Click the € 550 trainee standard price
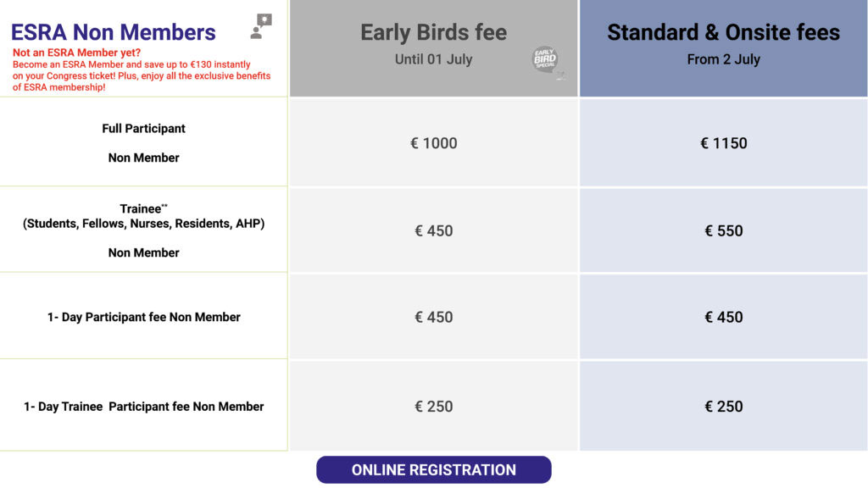The image size is (868, 488). (723, 230)
